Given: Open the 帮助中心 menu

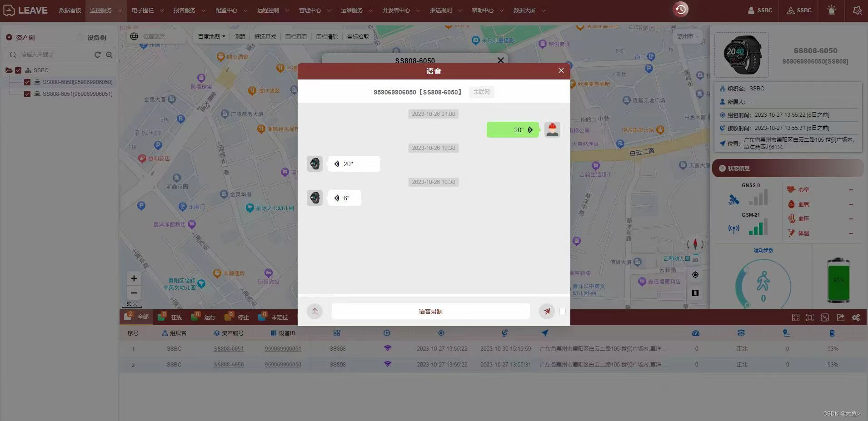Looking at the screenshot, I should click(x=487, y=10).
